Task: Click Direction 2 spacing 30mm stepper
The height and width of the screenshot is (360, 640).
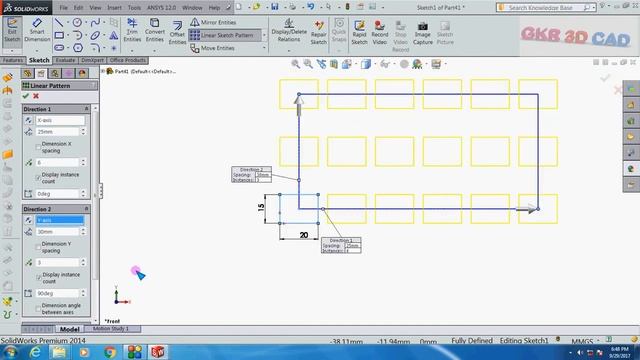Action: (83, 231)
